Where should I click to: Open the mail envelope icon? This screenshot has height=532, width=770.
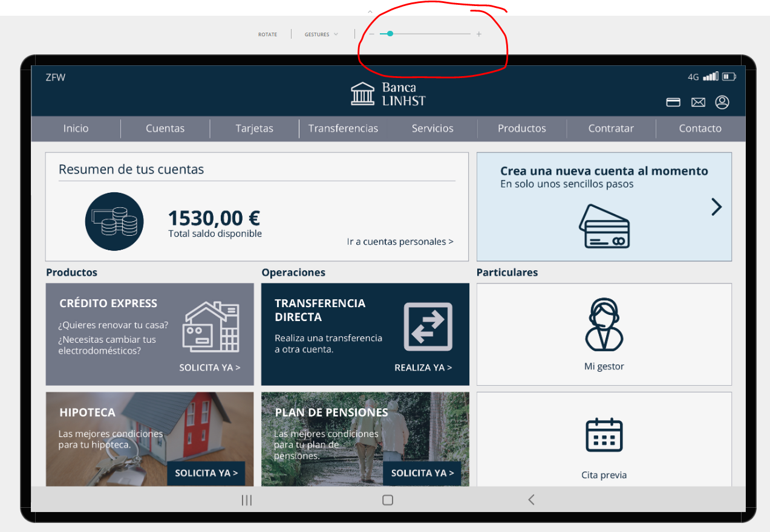point(698,102)
